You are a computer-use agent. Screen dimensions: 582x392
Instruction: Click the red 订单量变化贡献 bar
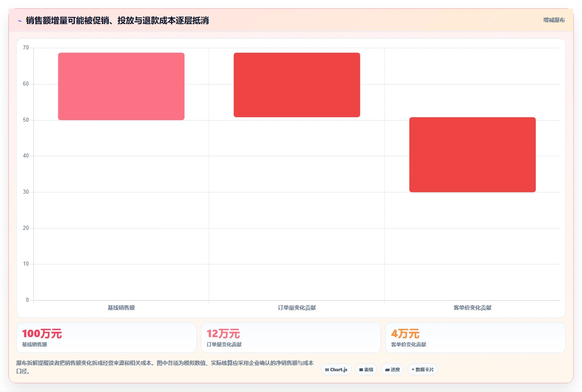(x=297, y=85)
